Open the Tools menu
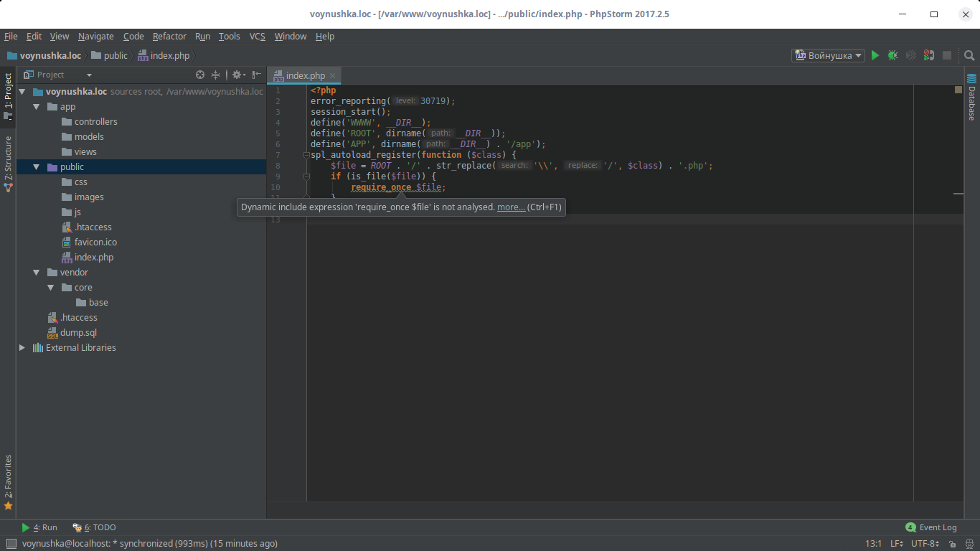The height and width of the screenshot is (551, 980). click(x=229, y=36)
